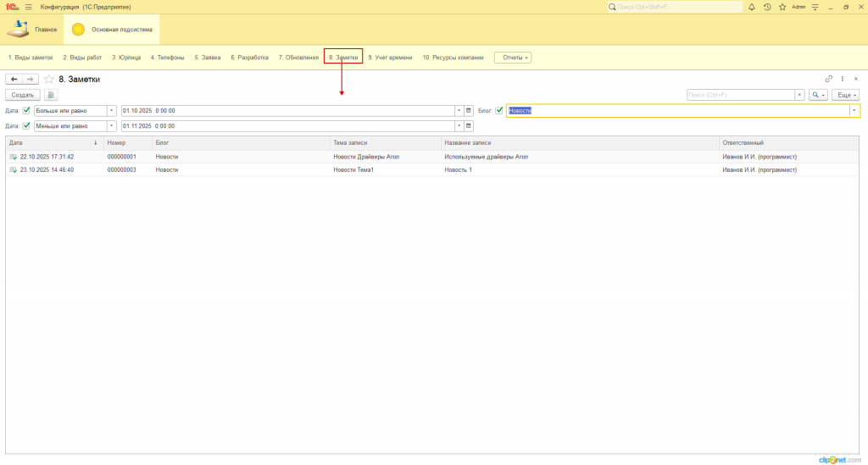
Task: Expand the Больше или равно comparison dropdown
Action: pyautogui.click(x=111, y=111)
